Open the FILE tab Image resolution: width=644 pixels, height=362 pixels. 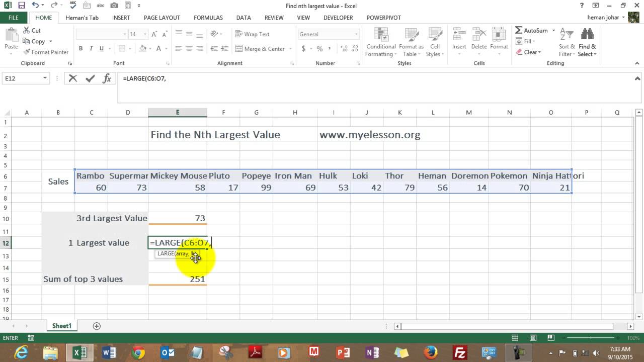[14, 18]
